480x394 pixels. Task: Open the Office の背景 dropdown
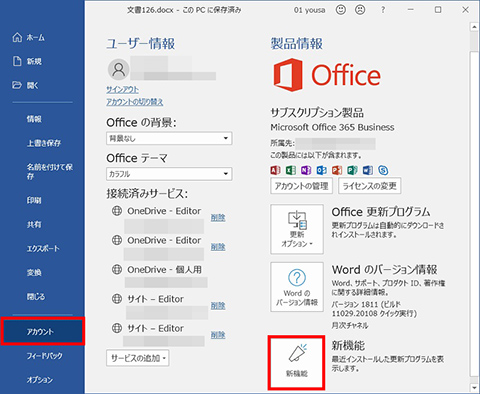169,138
